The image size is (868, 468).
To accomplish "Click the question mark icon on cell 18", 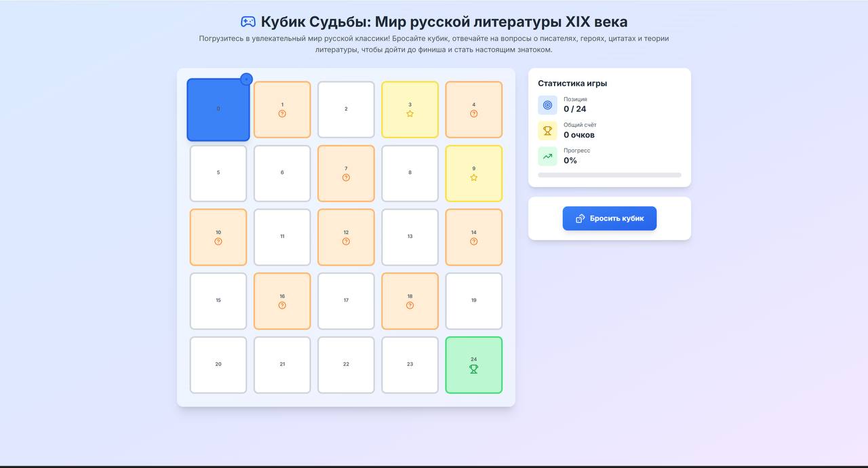I will click(x=410, y=305).
